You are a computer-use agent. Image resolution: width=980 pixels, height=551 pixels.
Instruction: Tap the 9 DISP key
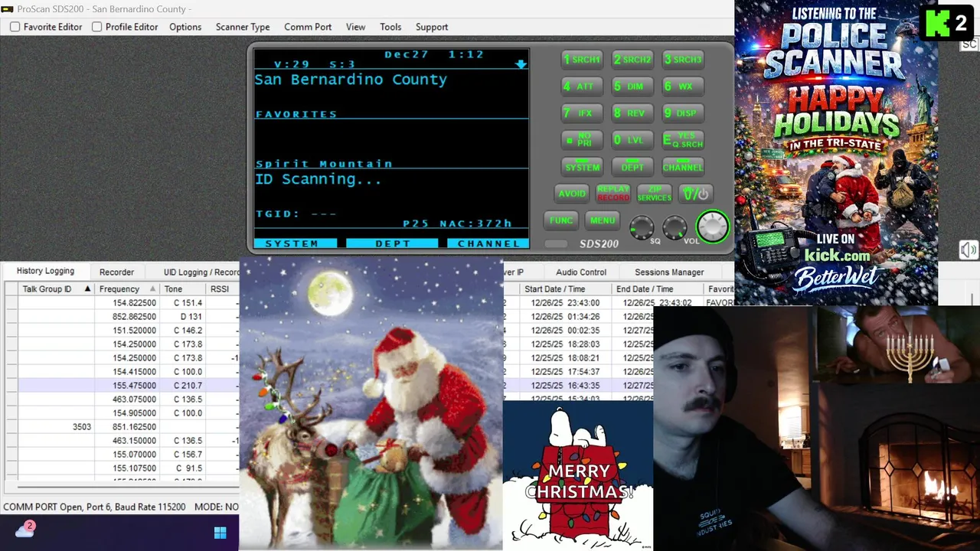click(683, 113)
